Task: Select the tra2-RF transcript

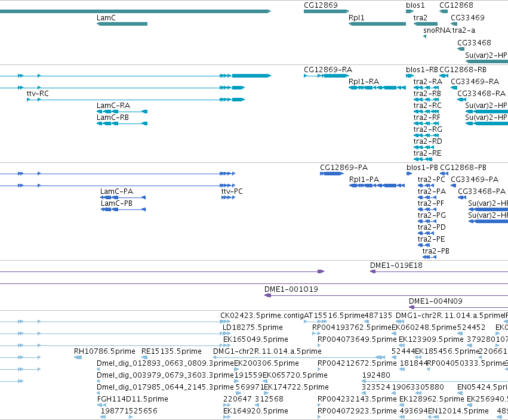Action: [426, 123]
